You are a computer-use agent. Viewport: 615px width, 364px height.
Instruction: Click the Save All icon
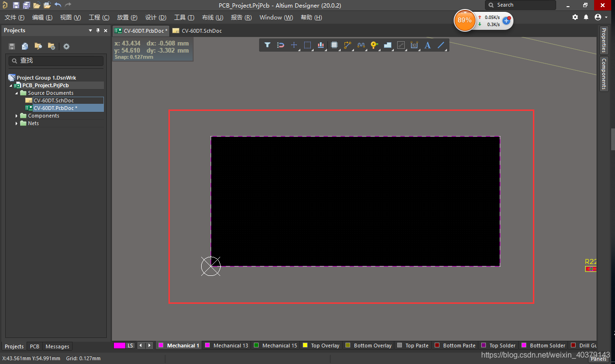26,5
